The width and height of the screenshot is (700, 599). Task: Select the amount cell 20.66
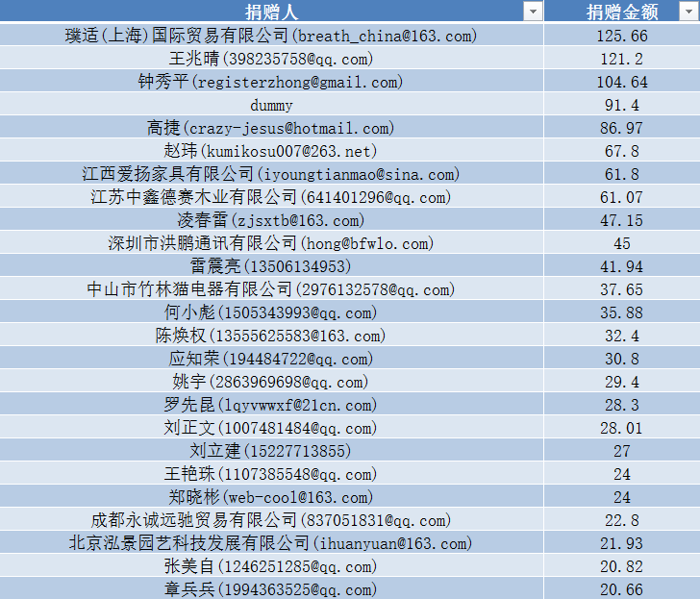pos(622,588)
